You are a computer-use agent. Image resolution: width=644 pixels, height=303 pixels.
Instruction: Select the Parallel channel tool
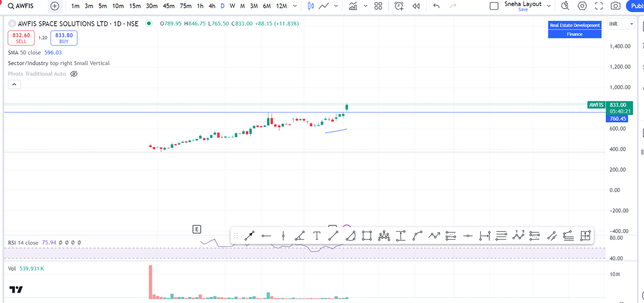tap(551, 235)
